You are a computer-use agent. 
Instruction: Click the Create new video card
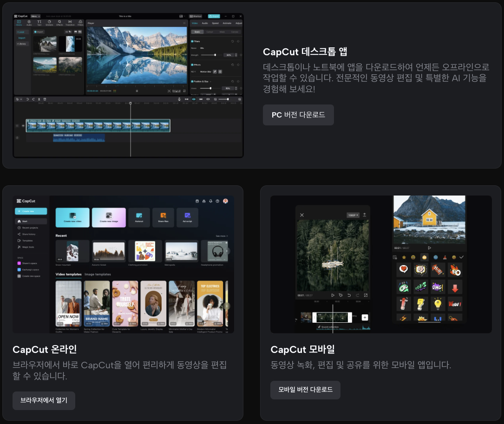pyautogui.click(x=72, y=218)
